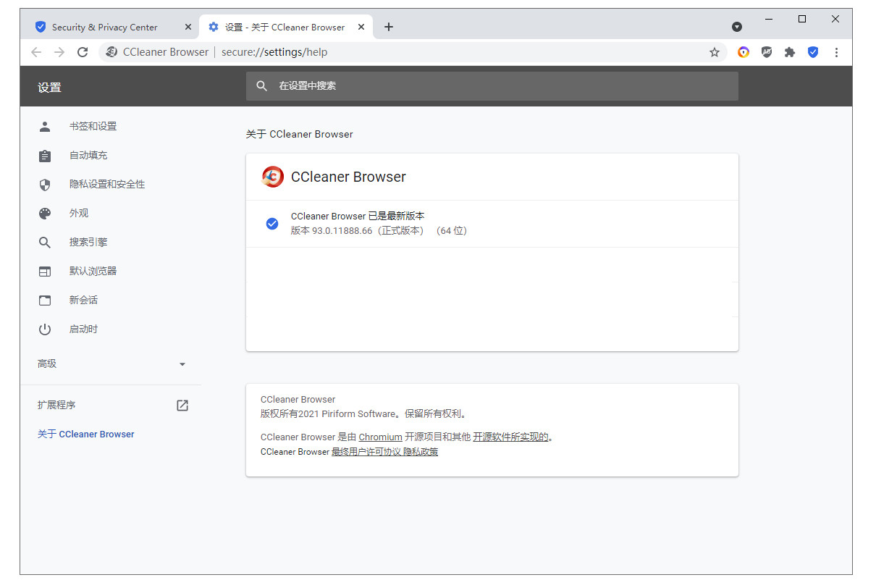Expand the 高级 advanced settings section

(112, 364)
